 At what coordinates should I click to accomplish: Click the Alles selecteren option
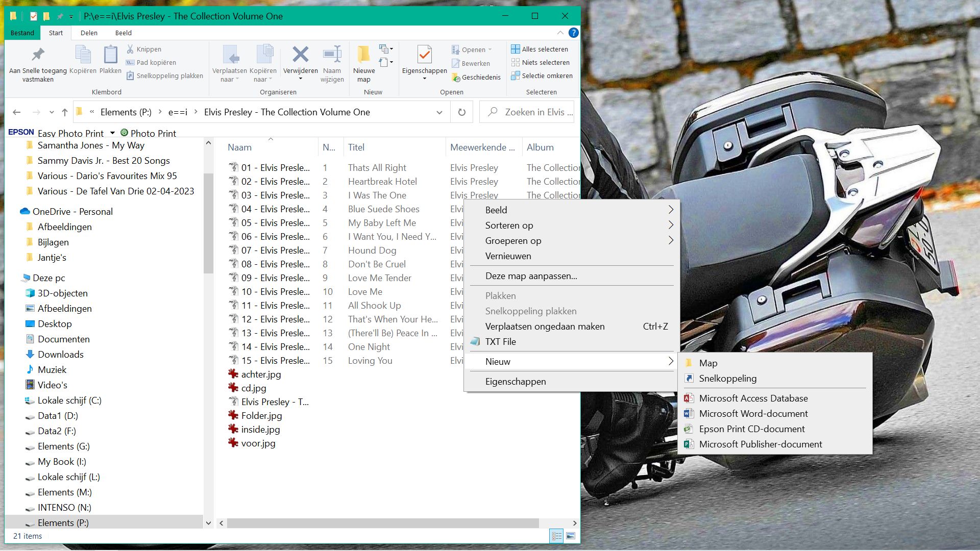click(540, 49)
